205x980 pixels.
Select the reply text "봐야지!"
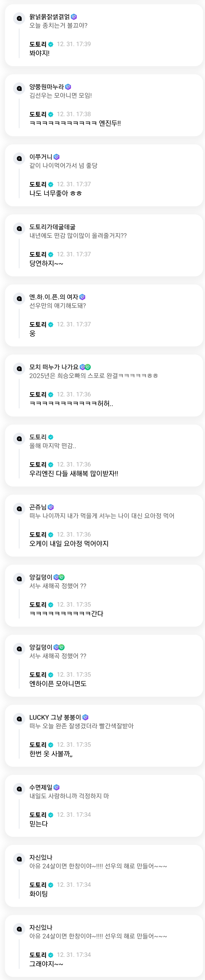coord(39,53)
